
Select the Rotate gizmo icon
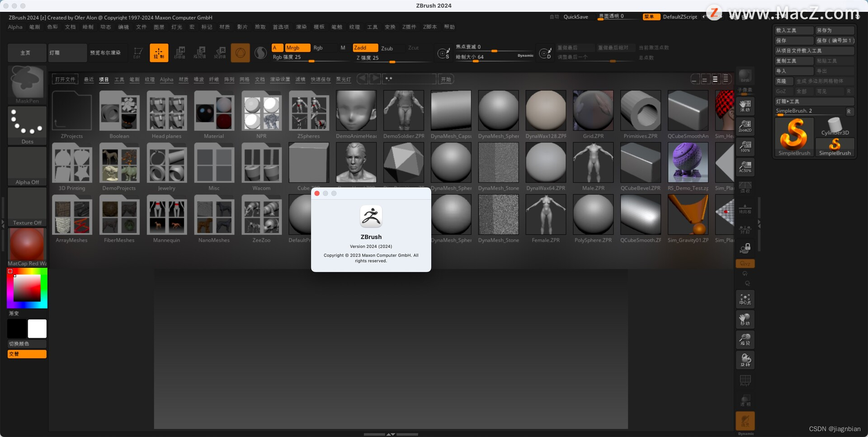click(x=220, y=52)
